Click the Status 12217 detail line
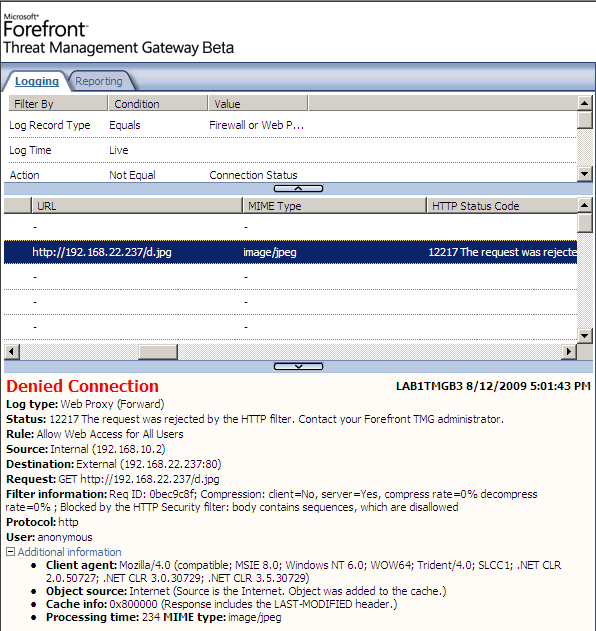Viewport: 596px width, 631px height. tap(255, 419)
